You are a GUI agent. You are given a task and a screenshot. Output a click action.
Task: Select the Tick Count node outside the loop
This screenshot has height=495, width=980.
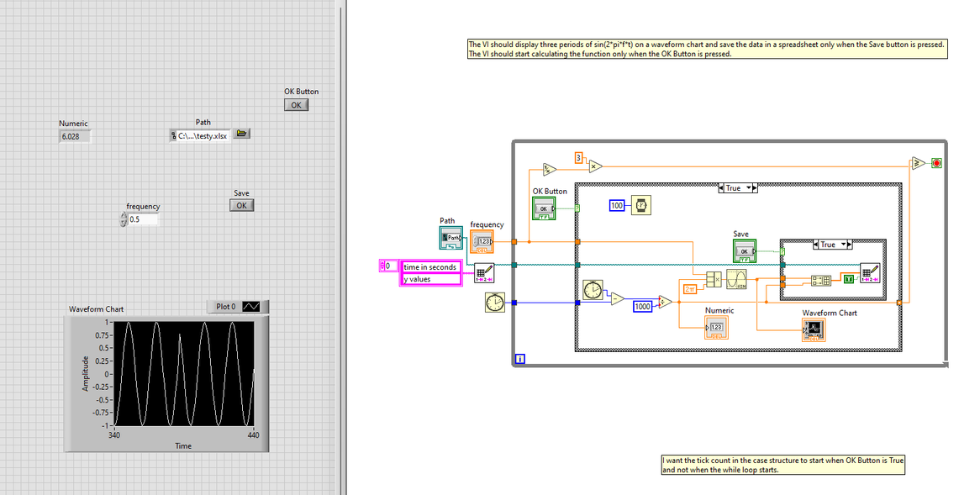[x=494, y=303]
